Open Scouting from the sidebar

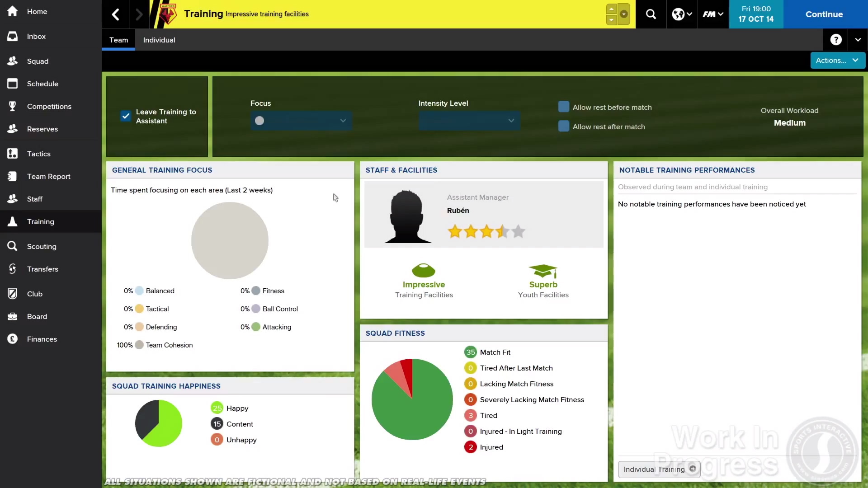41,246
